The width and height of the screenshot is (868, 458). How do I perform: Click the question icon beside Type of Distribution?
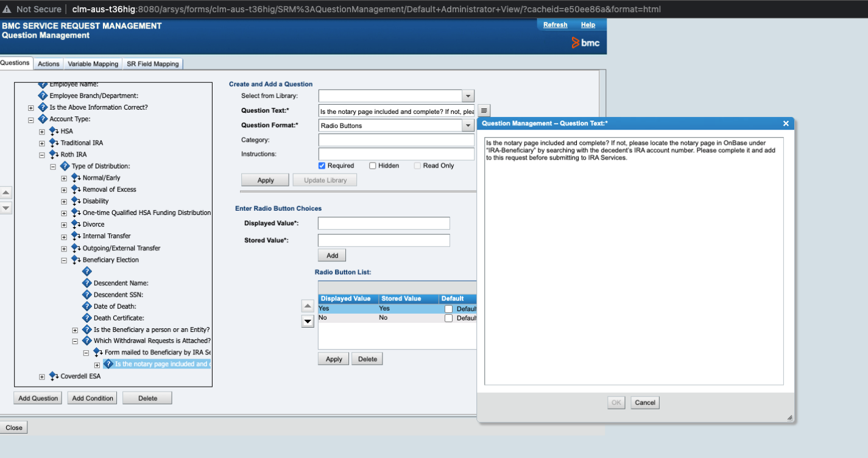(65, 166)
